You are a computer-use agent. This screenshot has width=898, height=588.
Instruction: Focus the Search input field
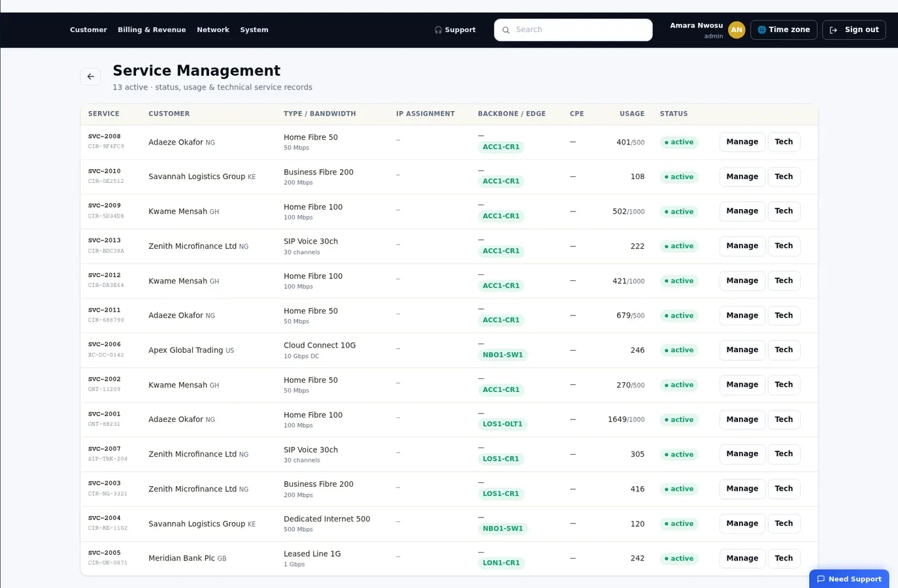click(x=573, y=30)
